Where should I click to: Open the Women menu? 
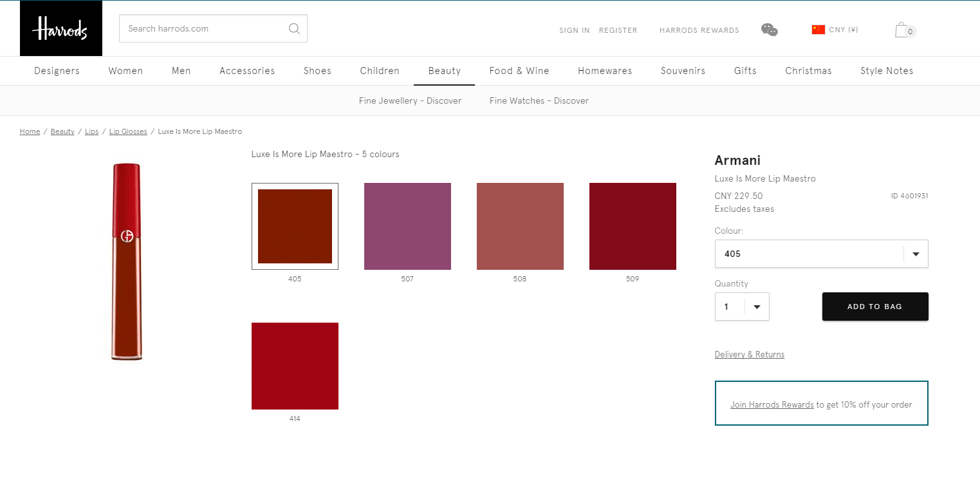[125, 71]
